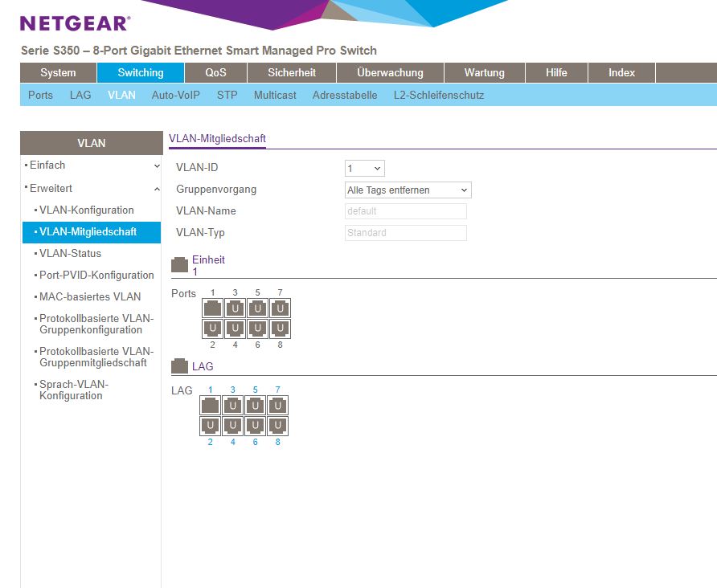Toggle VLAN membership for LAG 3
This screenshot has width=717, height=588.
point(232,406)
